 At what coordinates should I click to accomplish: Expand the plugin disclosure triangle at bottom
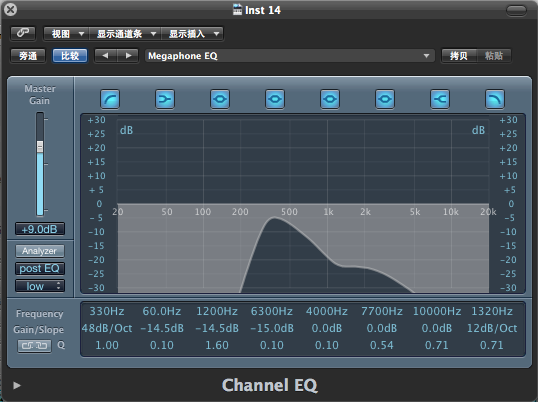tap(16, 386)
